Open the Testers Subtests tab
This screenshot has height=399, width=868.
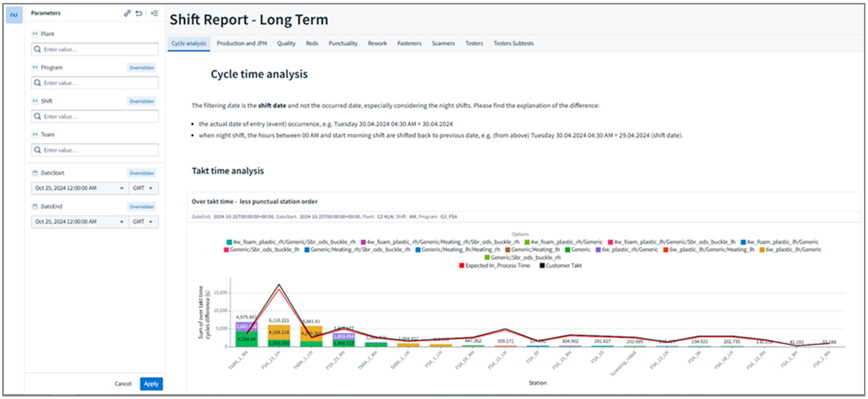pos(513,44)
